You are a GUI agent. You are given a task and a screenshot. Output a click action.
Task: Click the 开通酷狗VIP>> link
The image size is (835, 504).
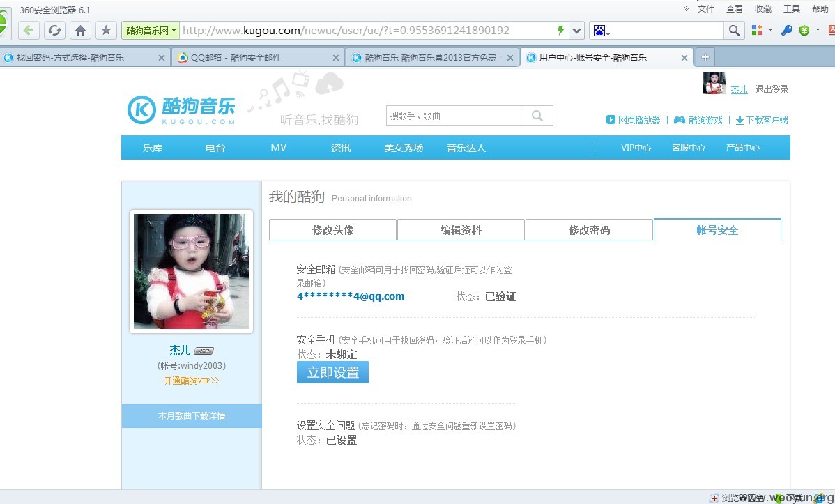tap(192, 381)
